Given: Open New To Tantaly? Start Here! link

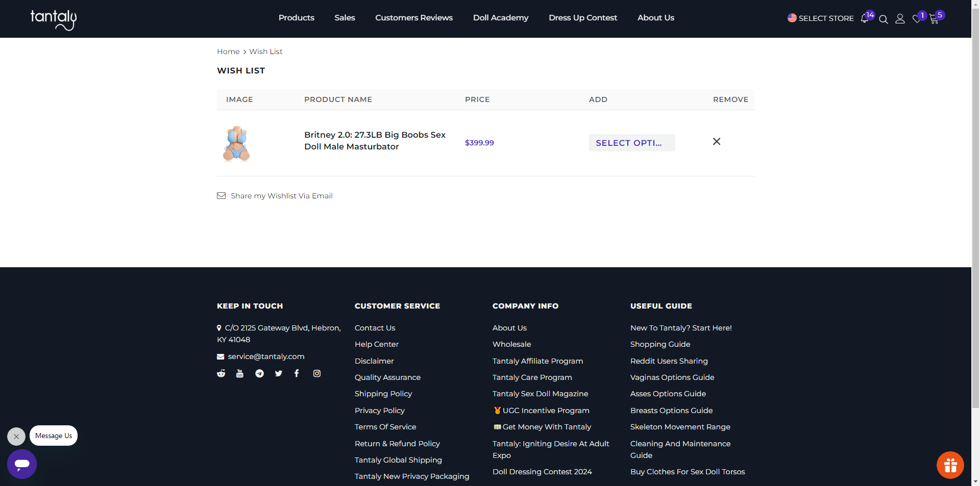Looking at the screenshot, I should click(681, 328).
